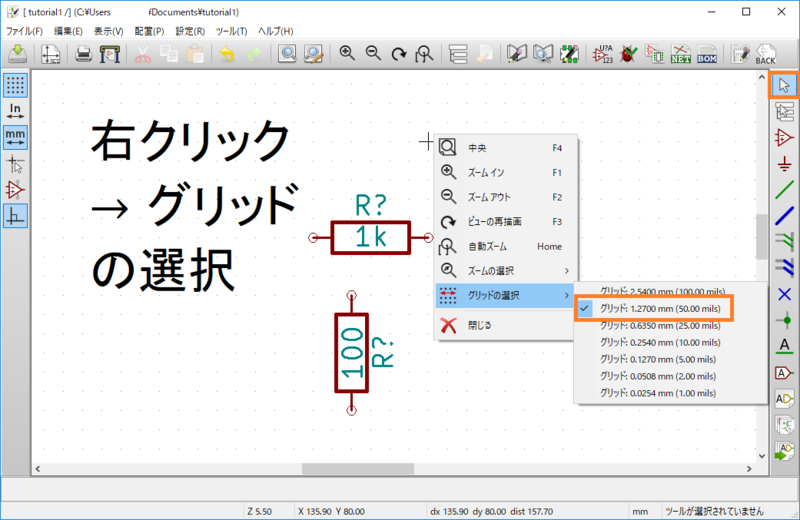Click the Generate NET netlist icon
800x520 pixels.
point(681,54)
